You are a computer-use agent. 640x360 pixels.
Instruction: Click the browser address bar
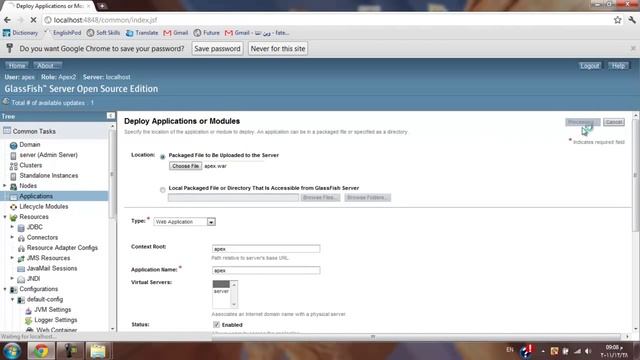tap(327, 20)
